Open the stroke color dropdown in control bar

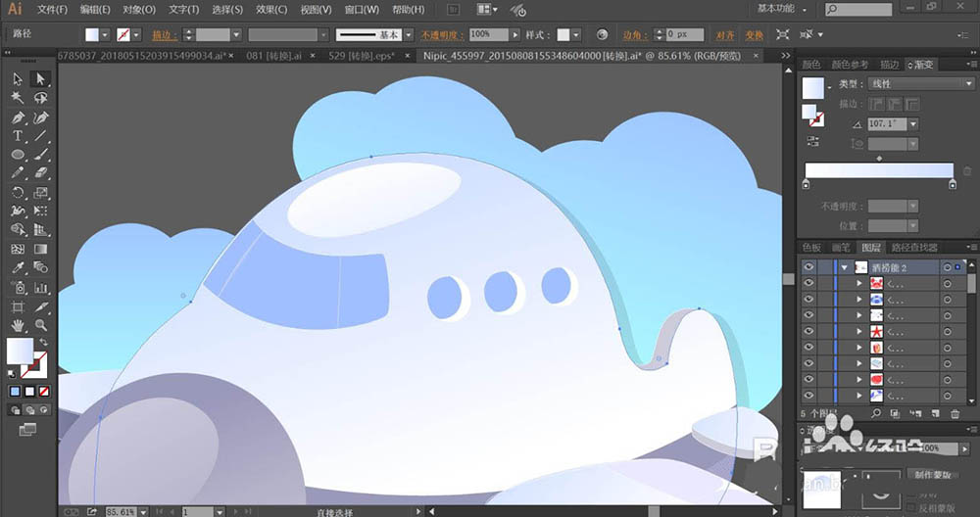(136, 35)
